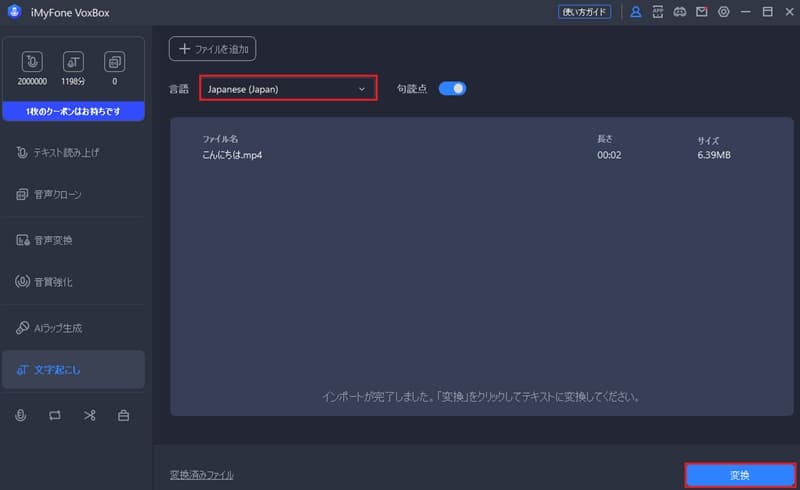Click the iMyFone VoxBox logo icon
The height and width of the screenshot is (490, 800).
click(x=14, y=11)
